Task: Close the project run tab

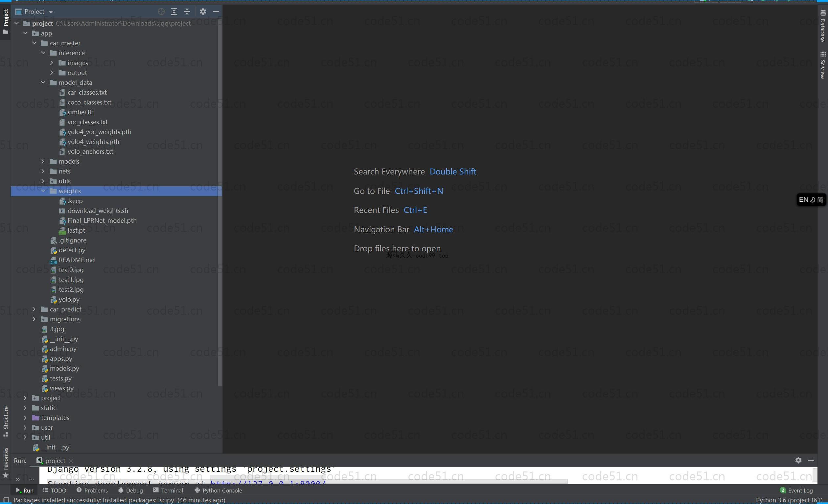Action: click(71, 461)
